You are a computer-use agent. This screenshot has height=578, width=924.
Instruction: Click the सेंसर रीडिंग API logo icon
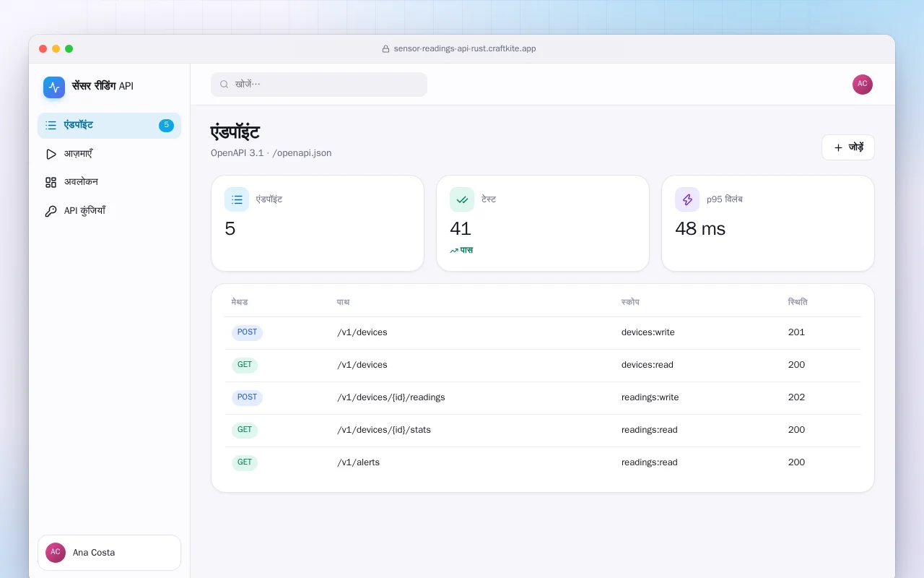[54, 87]
